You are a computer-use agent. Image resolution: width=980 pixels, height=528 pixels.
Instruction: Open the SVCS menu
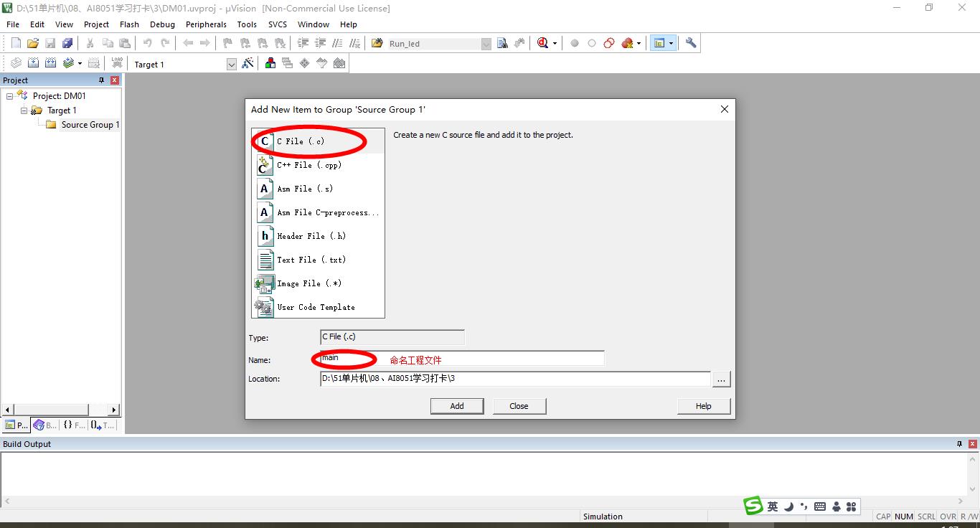(x=277, y=24)
